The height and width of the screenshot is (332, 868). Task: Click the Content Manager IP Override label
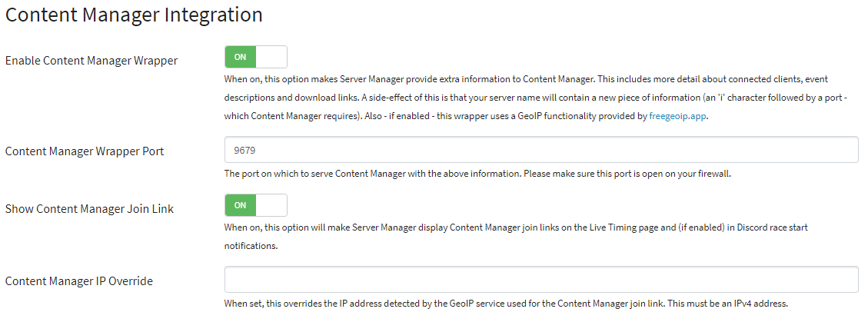pyautogui.click(x=79, y=281)
